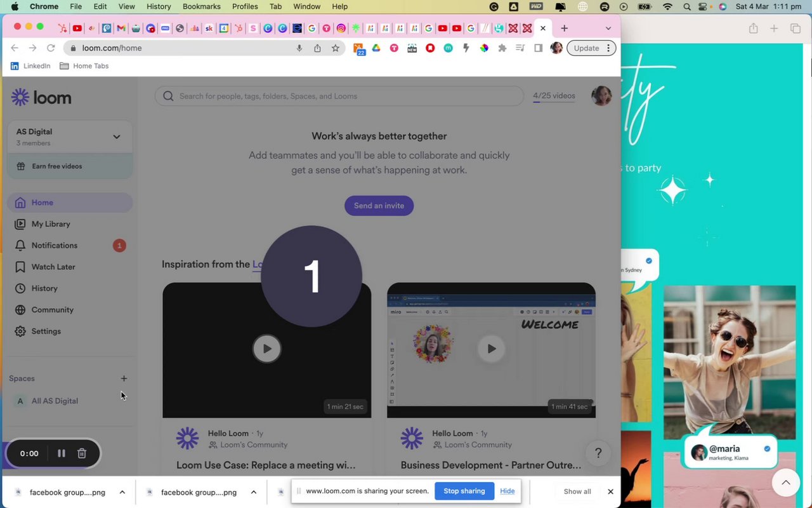Toggle Chrome side panel icon
This screenshot has width=812, height=508.
538,48
